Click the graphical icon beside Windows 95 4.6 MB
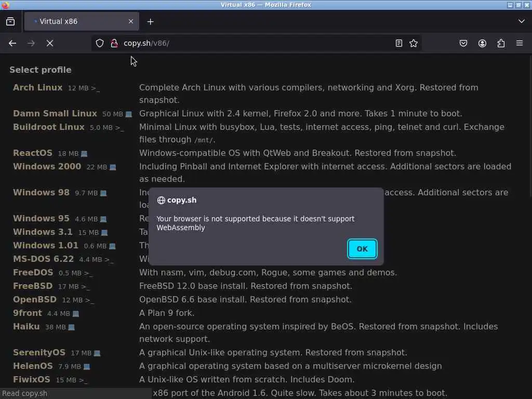Viewport: 532px width, 399px height. [x=103, y=220]
